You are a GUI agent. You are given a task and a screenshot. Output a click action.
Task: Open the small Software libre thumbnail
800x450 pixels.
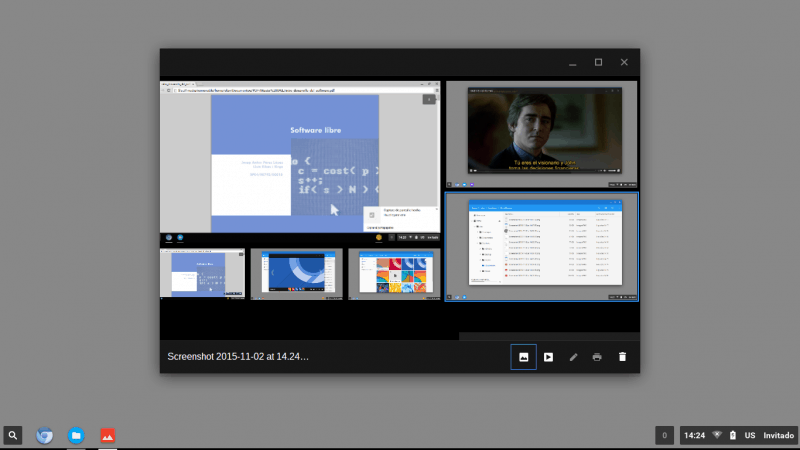[x=203, y=274]
